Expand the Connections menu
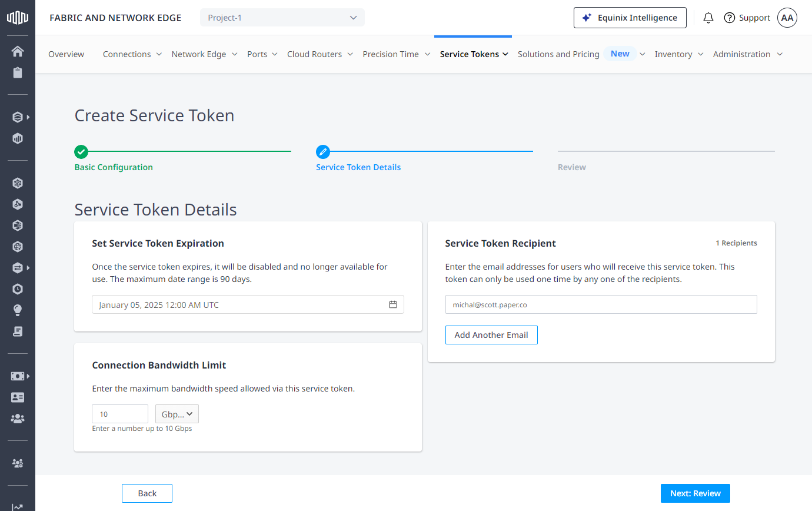 132,54
